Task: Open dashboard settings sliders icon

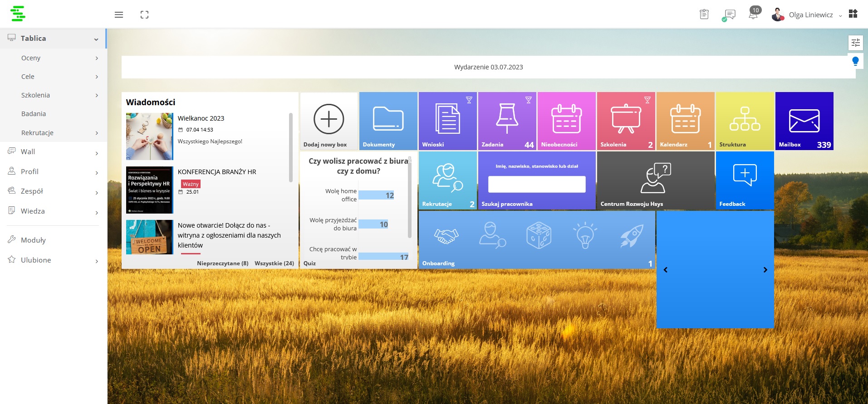Action: click(x=855, y=43)
